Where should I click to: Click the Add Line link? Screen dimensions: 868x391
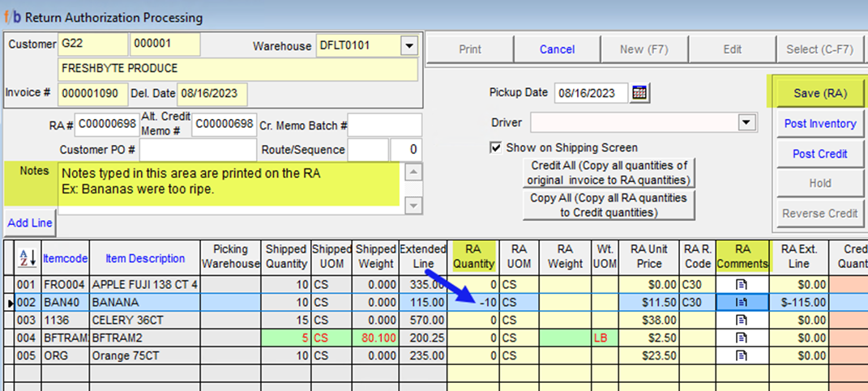click(x=30, y=223)
